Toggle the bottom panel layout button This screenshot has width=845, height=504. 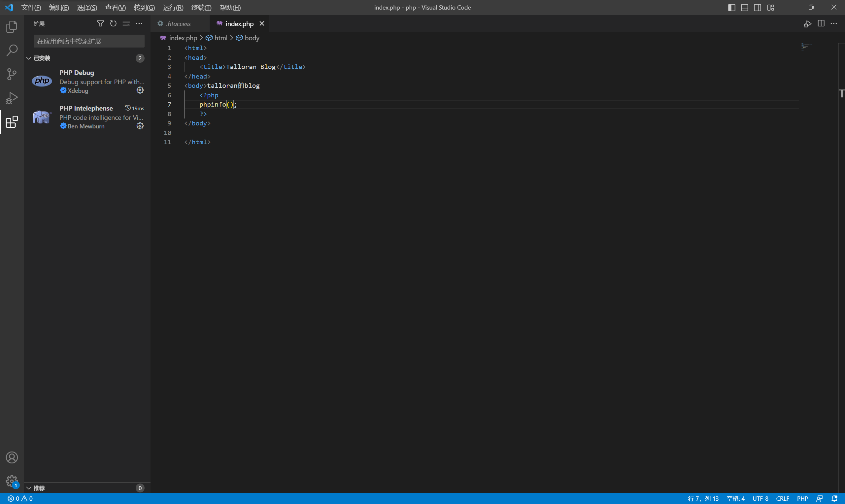click(744, 8)
